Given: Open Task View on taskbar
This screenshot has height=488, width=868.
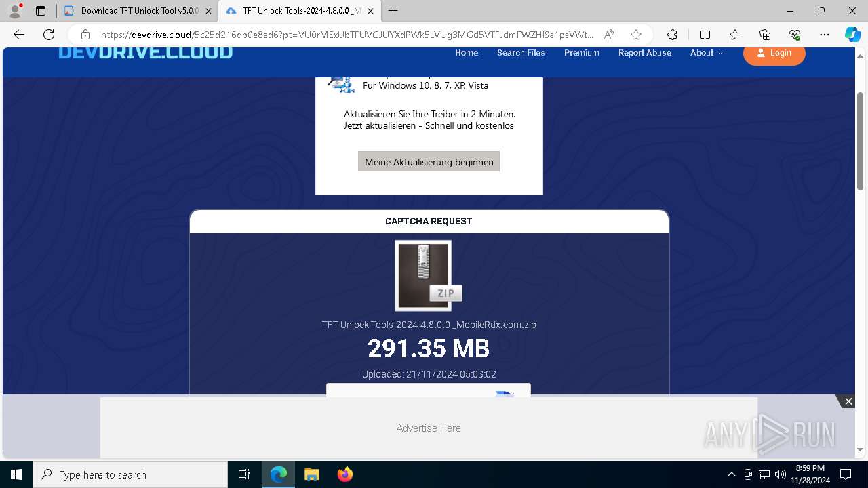Looking at the screenshot, I should [x=244, y=474].
